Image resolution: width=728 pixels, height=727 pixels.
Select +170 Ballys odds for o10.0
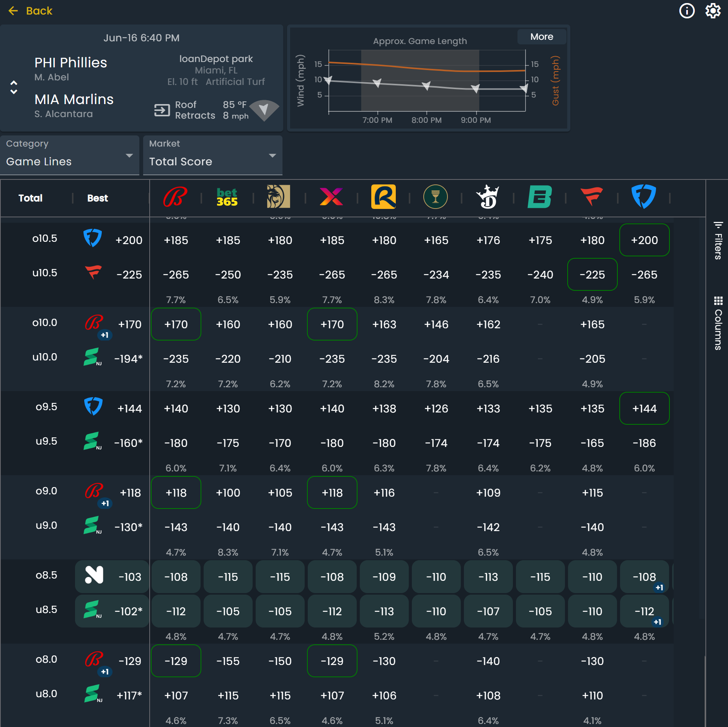pyautogui.click(x=176, y=324)
